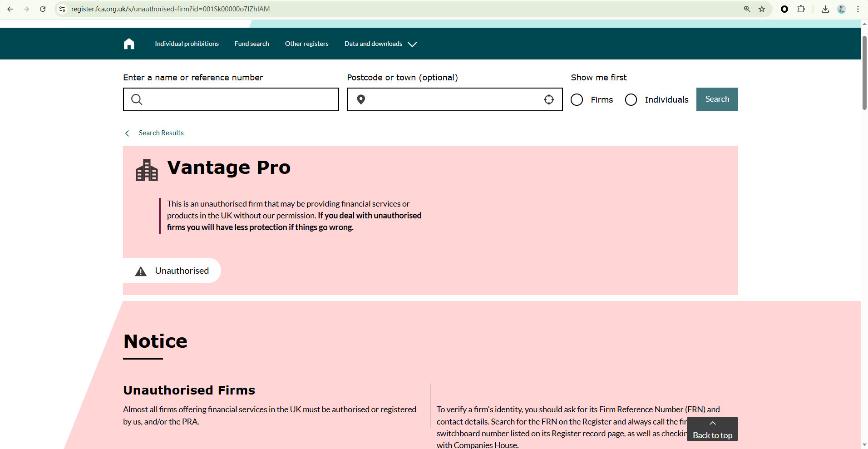Click the Show me first label
Viewport: 868px width, 449px height.
click(599, 78)
